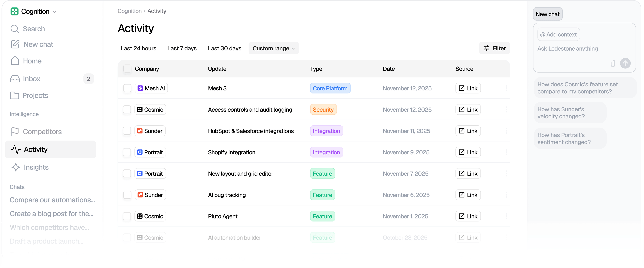Click the send arrow in the chat panel
Screen dimensions: 644x268
tap(625, 63)
